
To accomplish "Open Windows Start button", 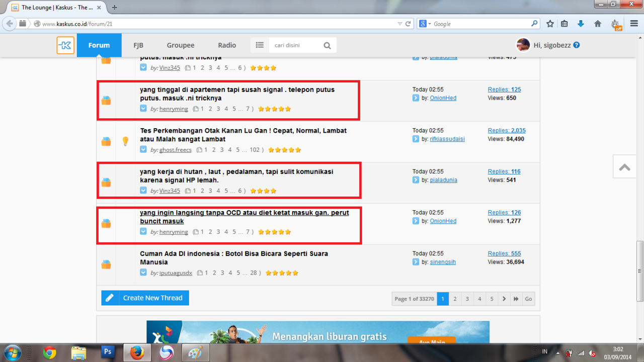I will (x=12, y=353).
